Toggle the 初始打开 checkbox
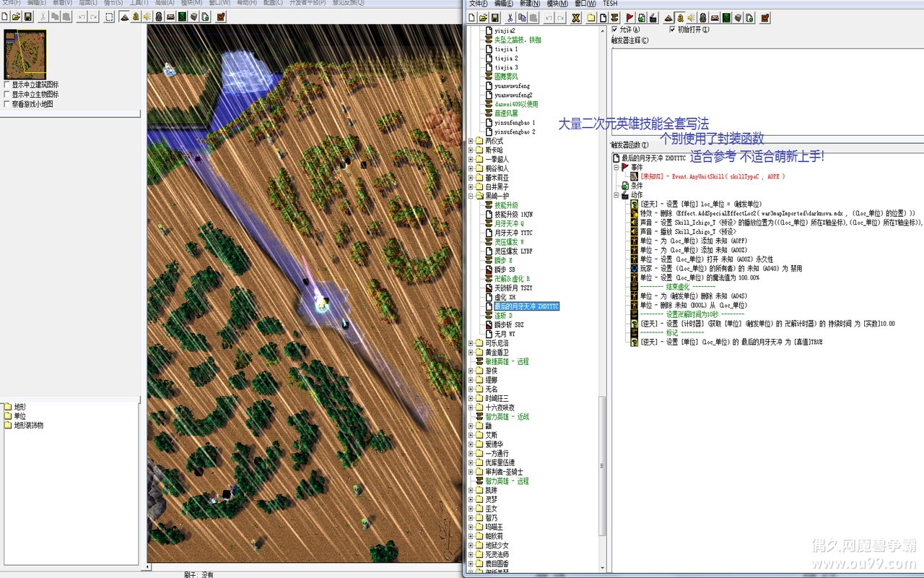 pyautogui.click(x=673, y=30)
